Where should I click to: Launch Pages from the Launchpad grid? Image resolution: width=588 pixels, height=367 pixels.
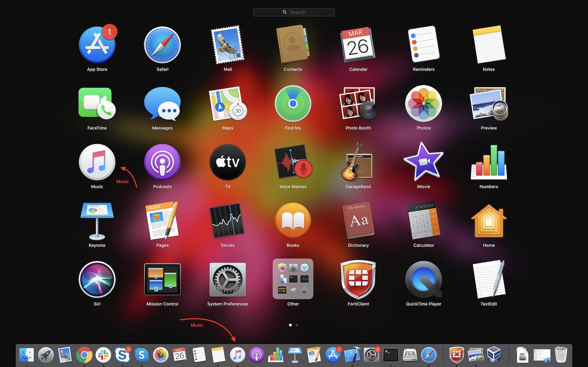[x=162, y=221]
